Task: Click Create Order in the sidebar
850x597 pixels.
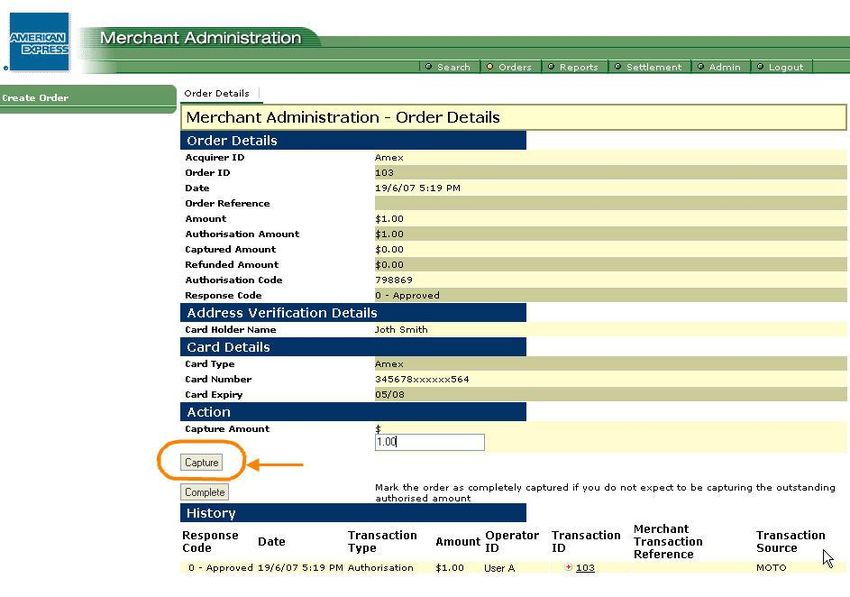Action: tap(35, 98)
